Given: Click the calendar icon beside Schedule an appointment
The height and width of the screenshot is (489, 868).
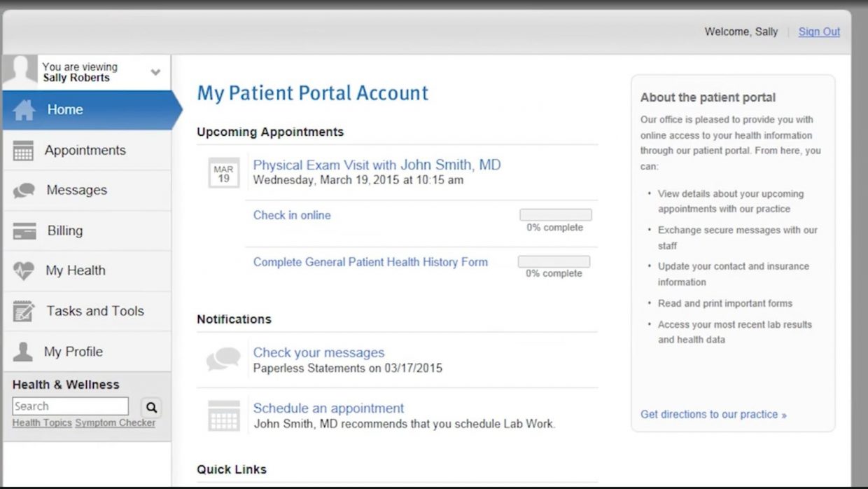Looking at the screenshot, I should (x=223, y=415).
